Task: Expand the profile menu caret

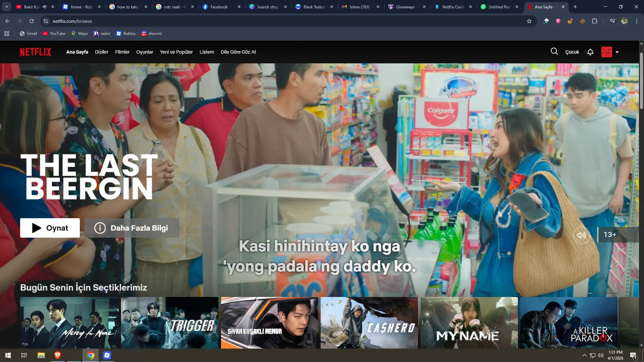Action: point(617,52)
